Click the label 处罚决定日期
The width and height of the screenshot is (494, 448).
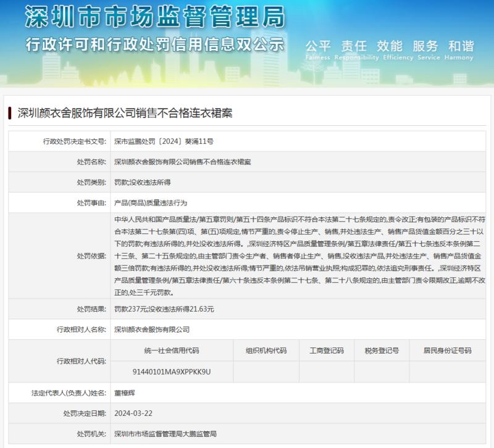pos(85,413)
